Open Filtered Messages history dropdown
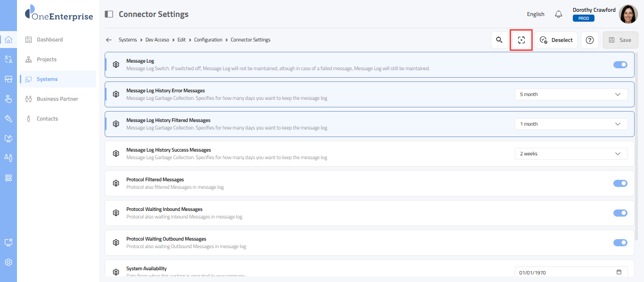The image size is (644, 282). 571,124
